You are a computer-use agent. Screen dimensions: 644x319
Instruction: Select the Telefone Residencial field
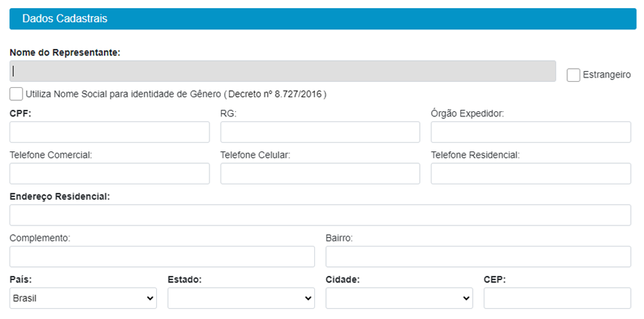530,173
